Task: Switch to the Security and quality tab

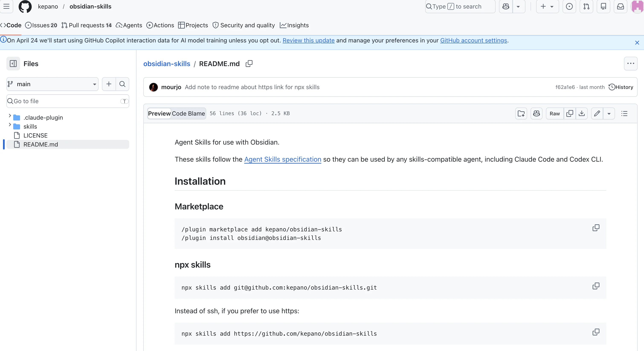Action: point(244,25)
